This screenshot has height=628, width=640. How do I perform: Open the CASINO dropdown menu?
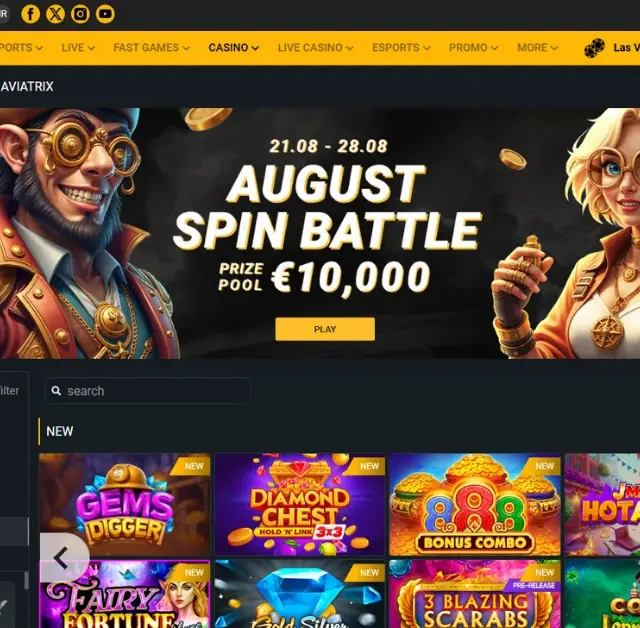coord(233,48)
